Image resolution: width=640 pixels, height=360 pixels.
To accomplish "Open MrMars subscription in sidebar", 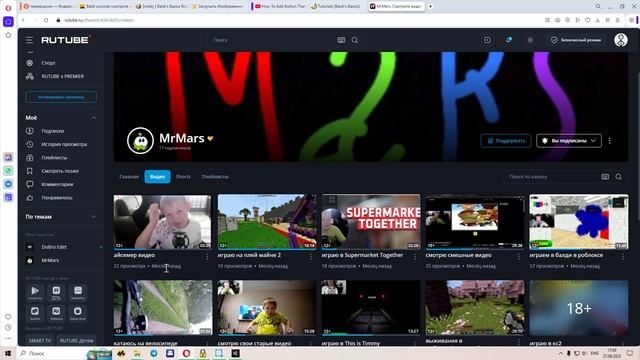I will pos(50,260).
